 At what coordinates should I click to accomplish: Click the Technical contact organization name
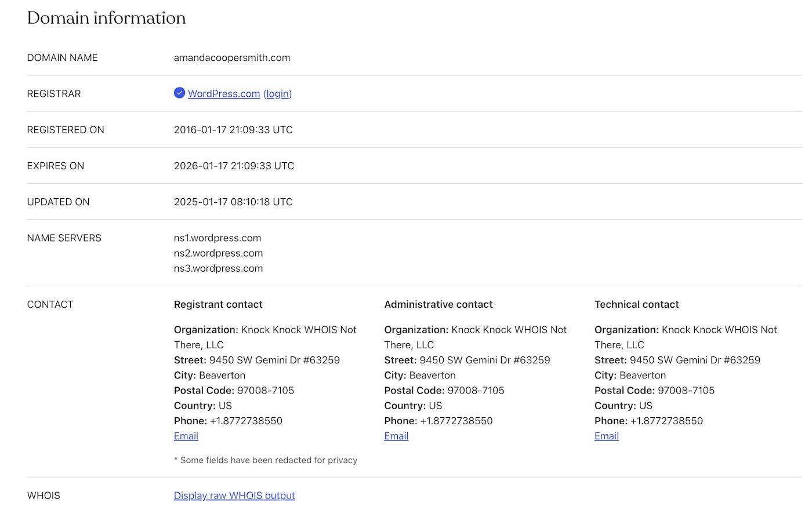tap(686, 337)
